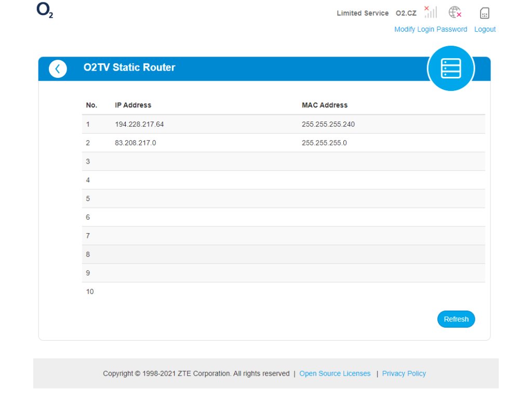Click the round static router list icon

450,69
